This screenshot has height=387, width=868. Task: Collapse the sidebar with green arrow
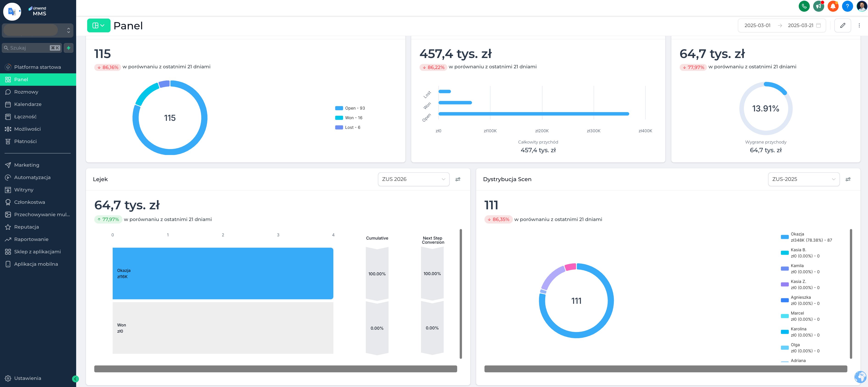75,379
